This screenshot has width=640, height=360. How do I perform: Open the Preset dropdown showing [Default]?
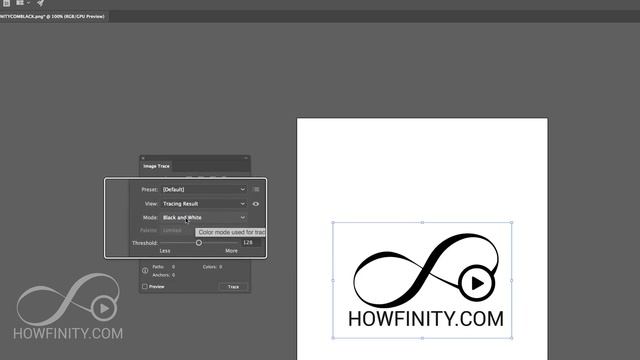[204, 189]
